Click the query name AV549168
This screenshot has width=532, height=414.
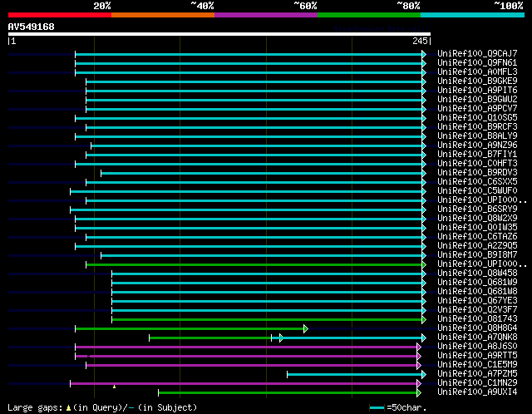tap(32, 27)
